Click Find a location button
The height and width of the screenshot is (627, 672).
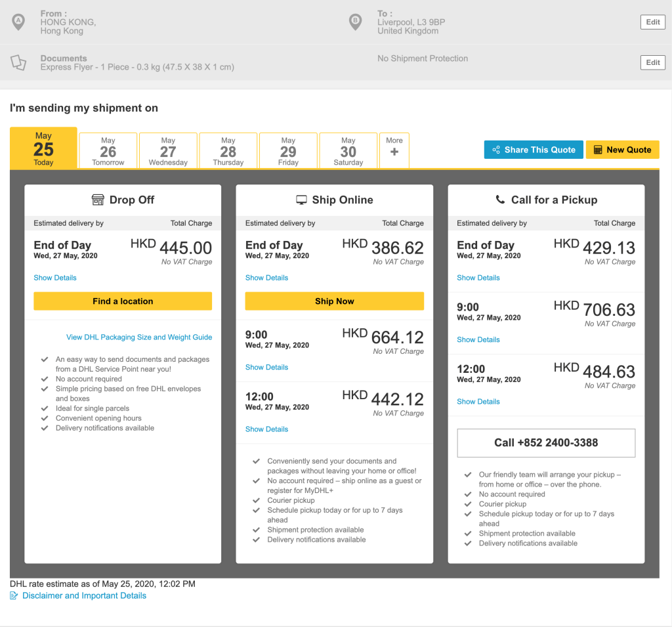[x=123, y=301]
